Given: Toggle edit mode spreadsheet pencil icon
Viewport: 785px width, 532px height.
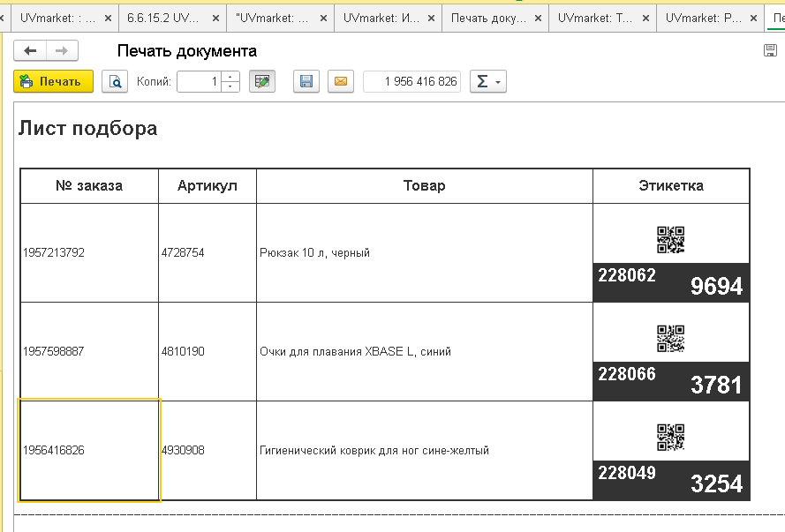Looking at the screenshot, I should pos(262,81).
